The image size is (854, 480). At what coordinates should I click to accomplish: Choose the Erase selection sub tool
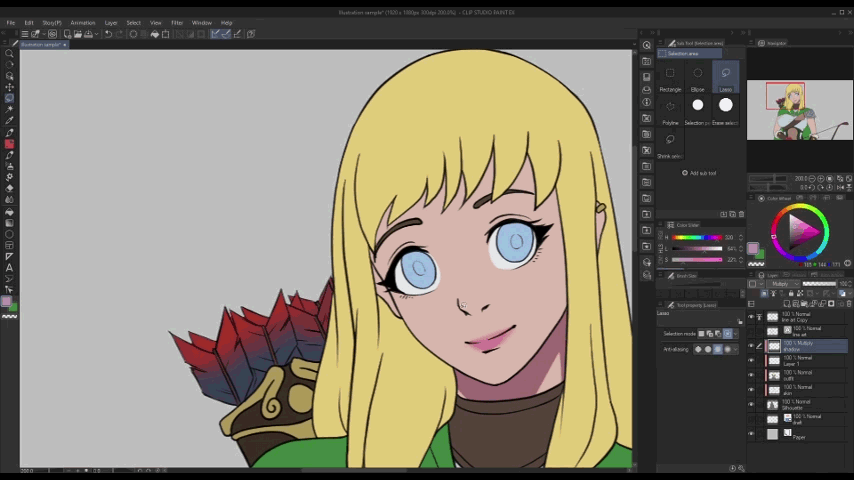tap(725, 111)
